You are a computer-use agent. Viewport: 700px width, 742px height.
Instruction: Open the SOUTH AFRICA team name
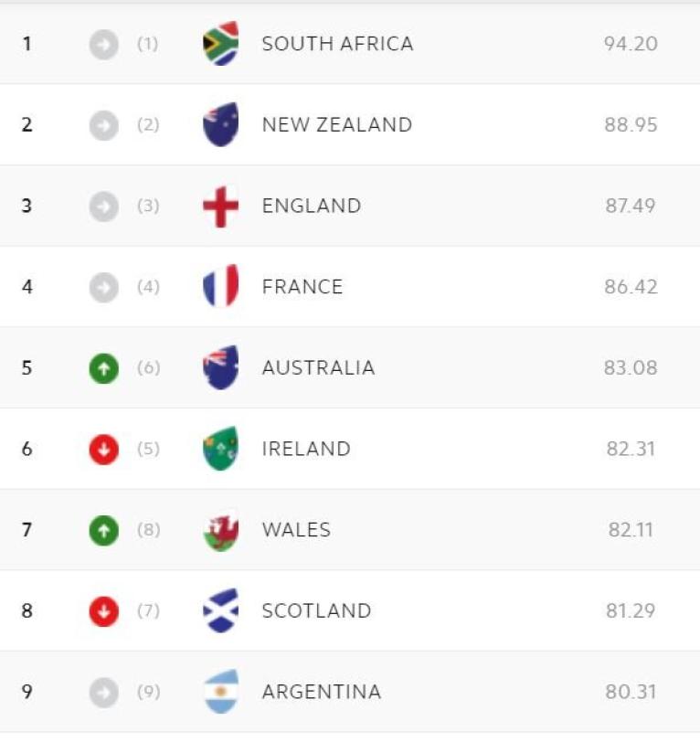pyautogui.click(x=337, y=44)
